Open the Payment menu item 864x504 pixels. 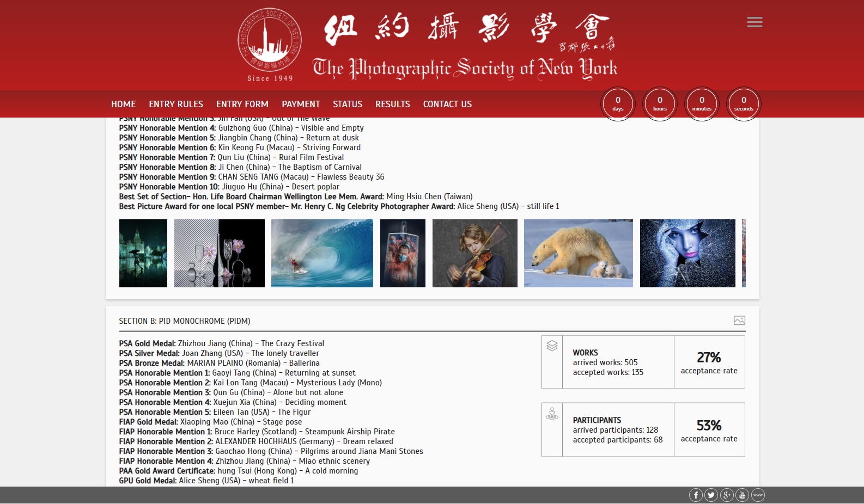click(301, 104)
